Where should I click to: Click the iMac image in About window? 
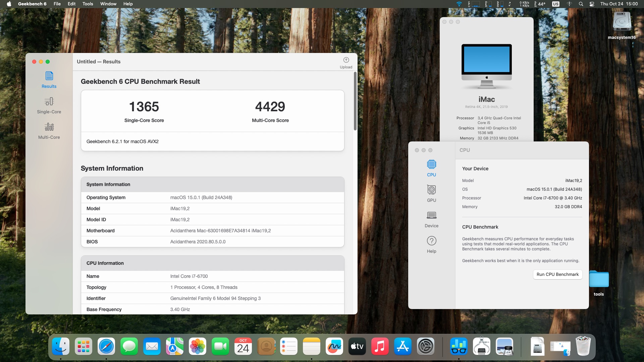(x=486, y=66)
